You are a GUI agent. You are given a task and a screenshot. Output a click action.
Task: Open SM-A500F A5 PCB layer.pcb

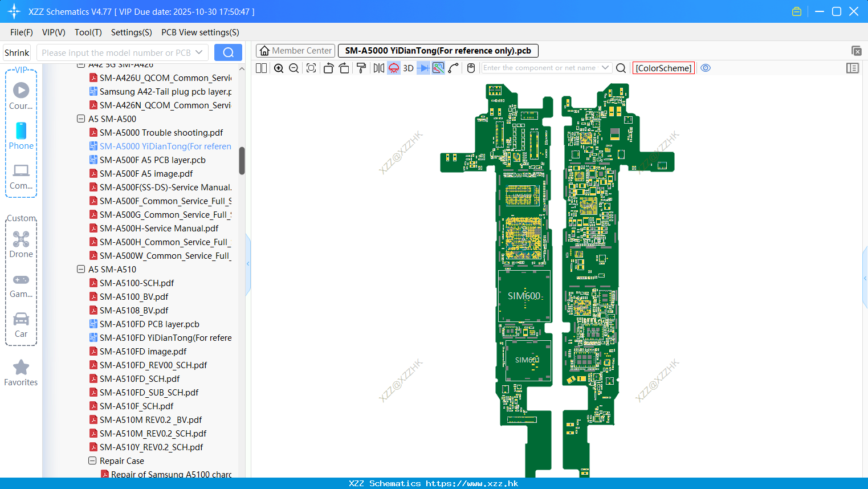153,160
